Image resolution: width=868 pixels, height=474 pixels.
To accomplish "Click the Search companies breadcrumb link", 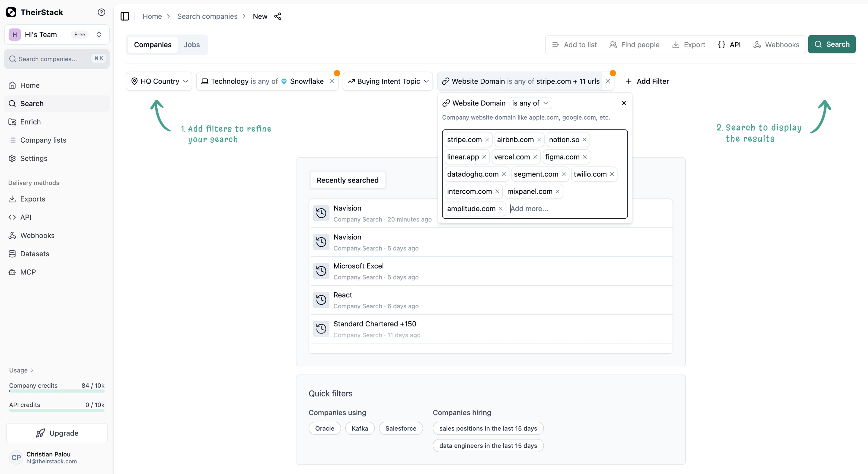I will click(x=207, y=16).
